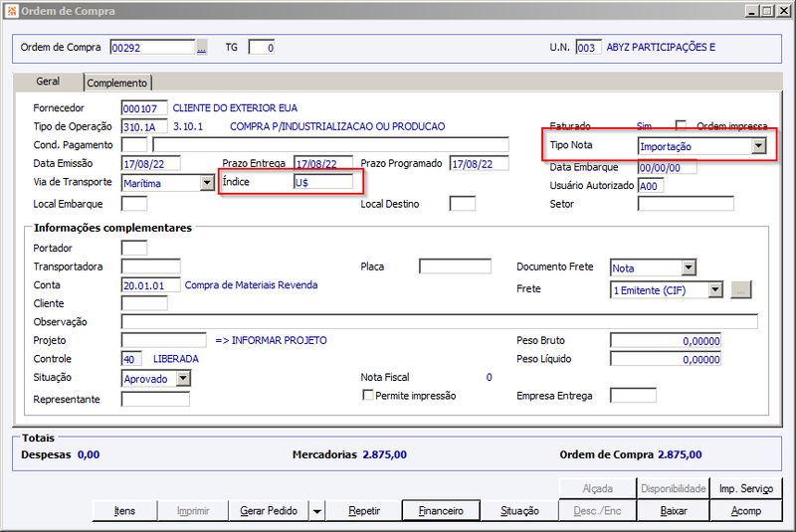
Task: Click the Índice field showing U$
Action: click(323, 182)
